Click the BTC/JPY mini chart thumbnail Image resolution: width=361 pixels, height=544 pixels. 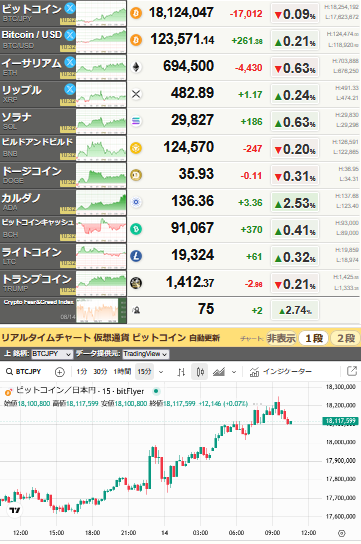pos(101,13)
